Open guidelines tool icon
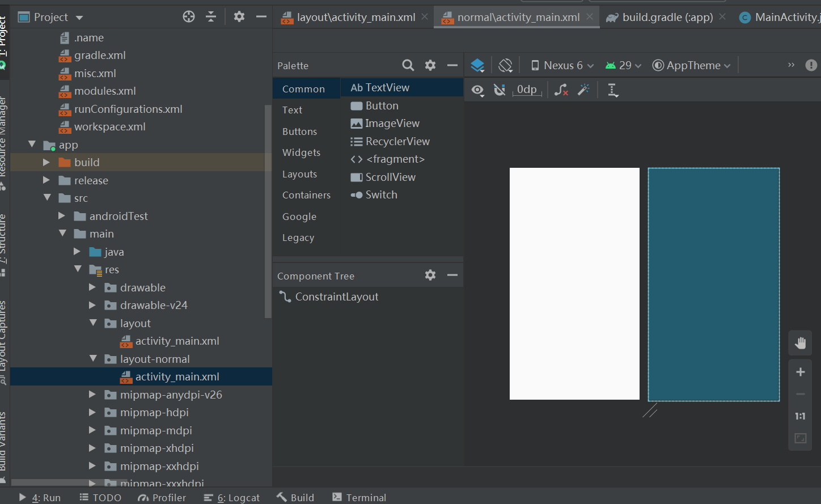 (x=612, y=90)
